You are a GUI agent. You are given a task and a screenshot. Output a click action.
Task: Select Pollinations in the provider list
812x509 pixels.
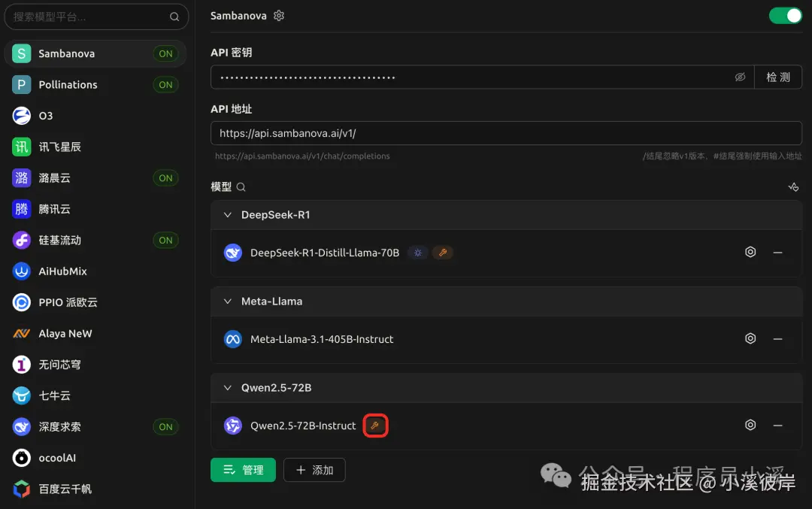95,85
